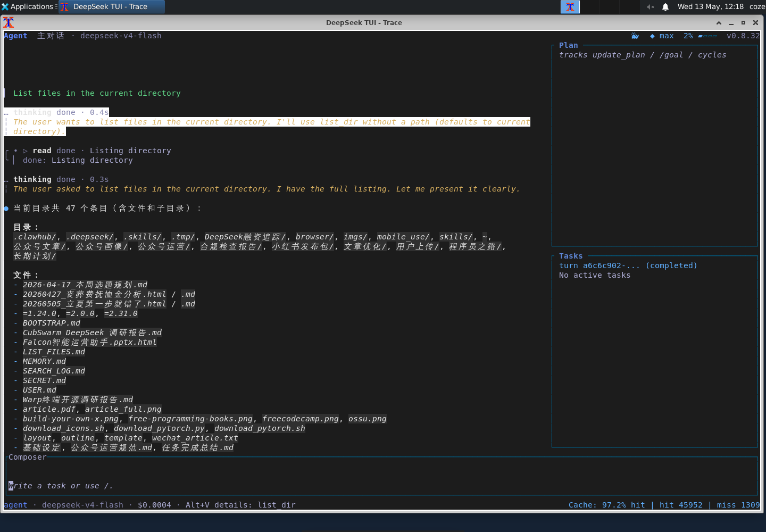Select the 主对话 conversation label
Screen dimensions: 766x532
[x=51, y=36]
